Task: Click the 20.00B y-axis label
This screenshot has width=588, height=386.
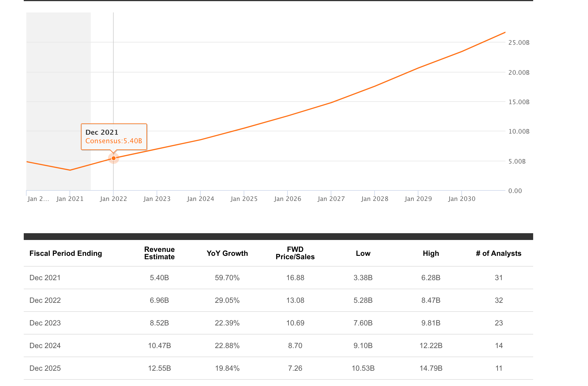Action: [x=519, y=73]
